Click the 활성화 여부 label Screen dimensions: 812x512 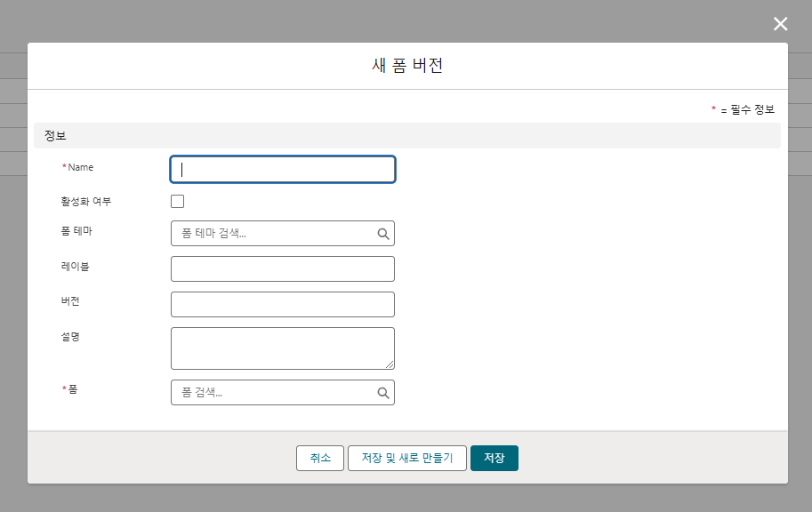[80, 202]
